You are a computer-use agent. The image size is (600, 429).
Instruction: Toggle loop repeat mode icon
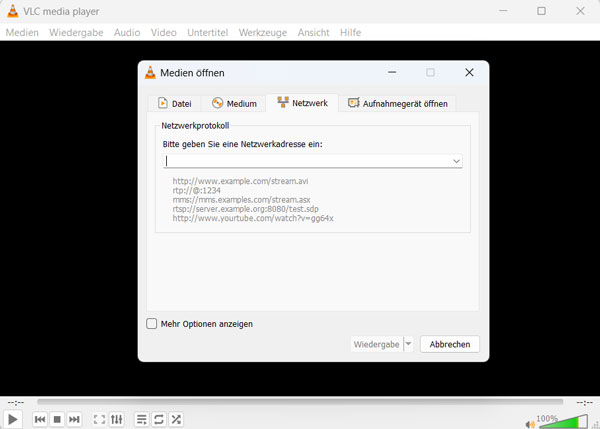[159, 419]
